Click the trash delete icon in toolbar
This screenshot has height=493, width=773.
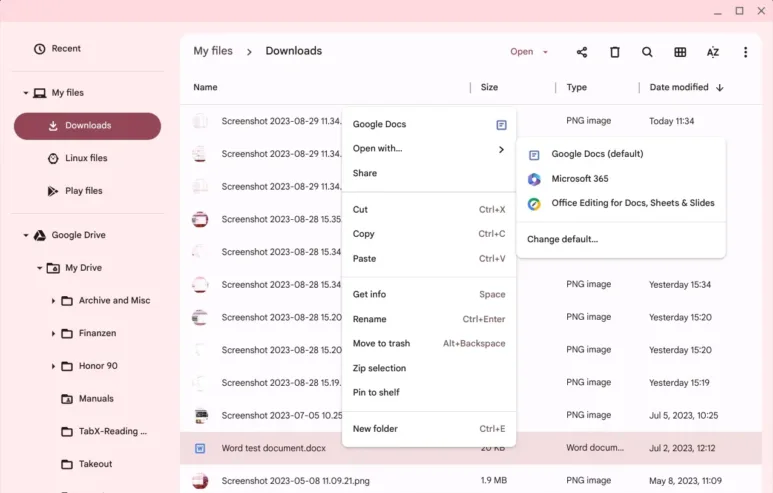tap(615, 52)
